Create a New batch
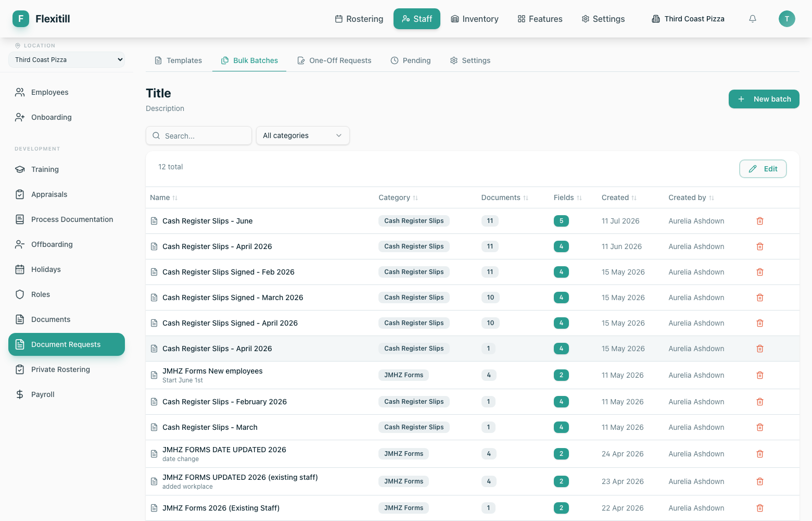The height and width of the screenshot is (521, 812). point(764,99)
